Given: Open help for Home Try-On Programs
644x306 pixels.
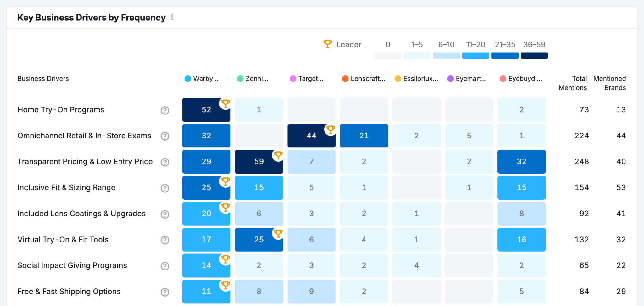Looking at the screenshot, I should (165, 110).
